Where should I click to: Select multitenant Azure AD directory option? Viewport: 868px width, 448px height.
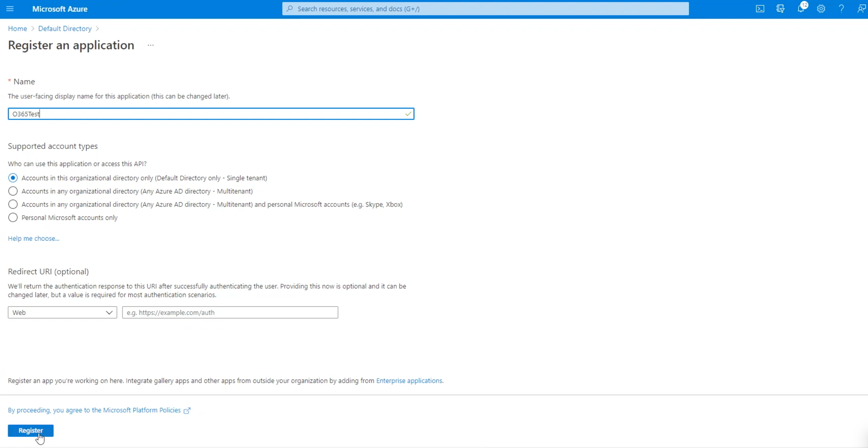coord(13,191)
